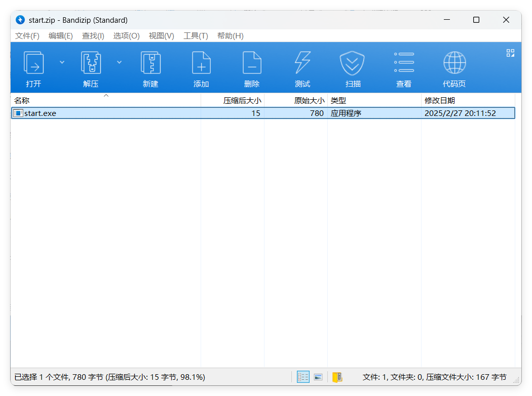Click the archive file count status text
532x396 pixels.
click(x=434, y=377)
